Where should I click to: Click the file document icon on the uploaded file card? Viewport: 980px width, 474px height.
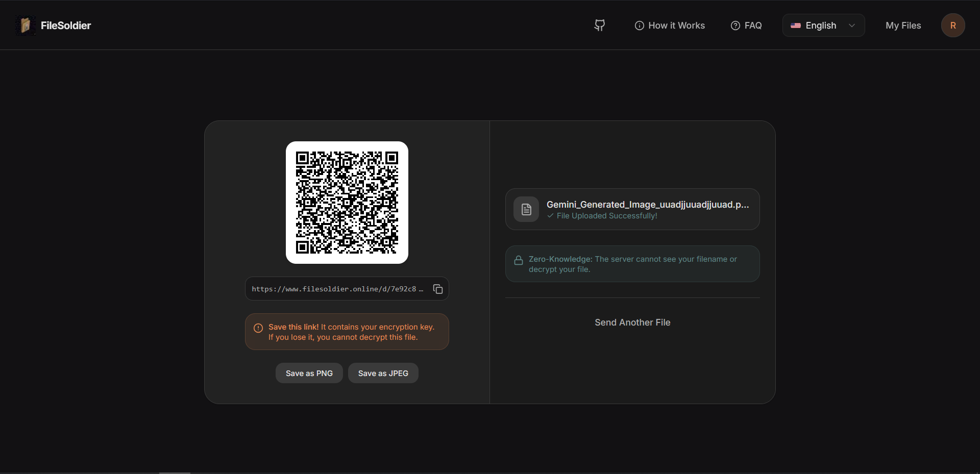tap(526, 209)
